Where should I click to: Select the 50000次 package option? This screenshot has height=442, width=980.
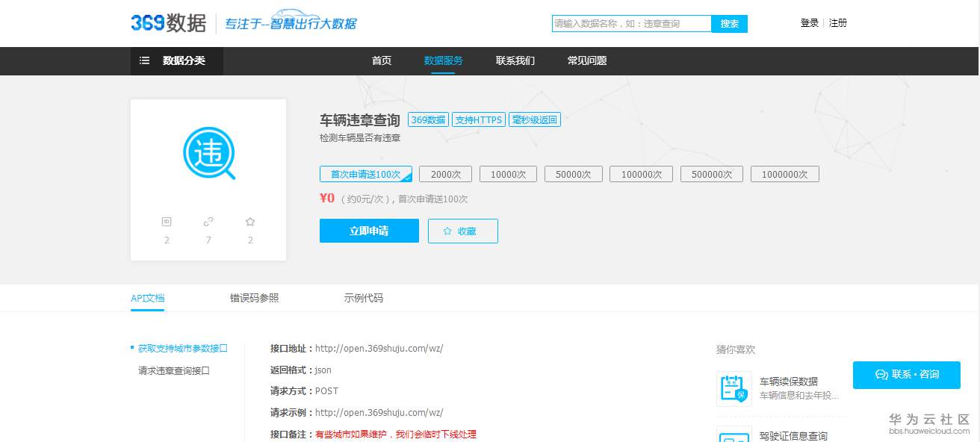click(574, 174)
